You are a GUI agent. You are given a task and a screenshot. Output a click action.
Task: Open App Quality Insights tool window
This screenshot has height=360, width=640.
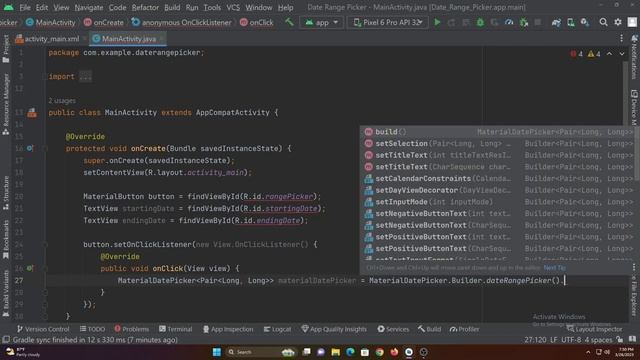(x=333, y=329)
